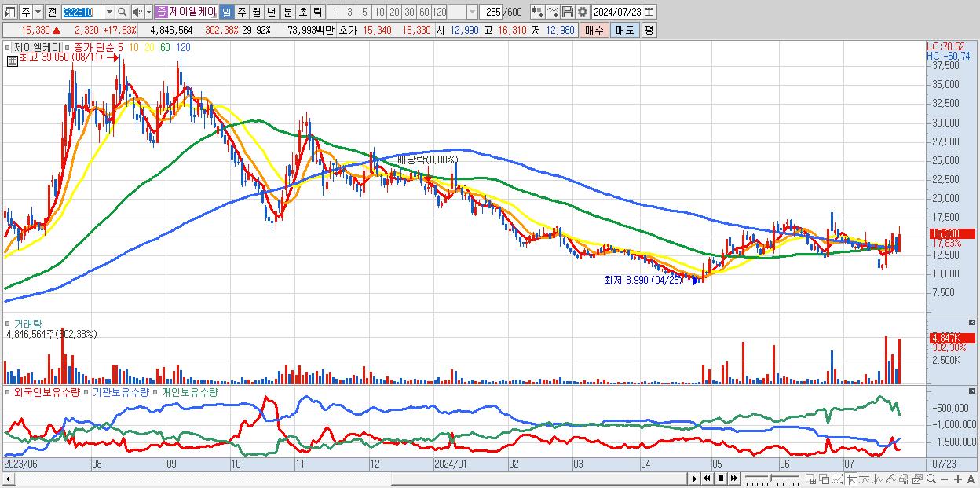Open chart settings gear icon
The height and width of the screenshot is (488, 980).
coord(583,12)
